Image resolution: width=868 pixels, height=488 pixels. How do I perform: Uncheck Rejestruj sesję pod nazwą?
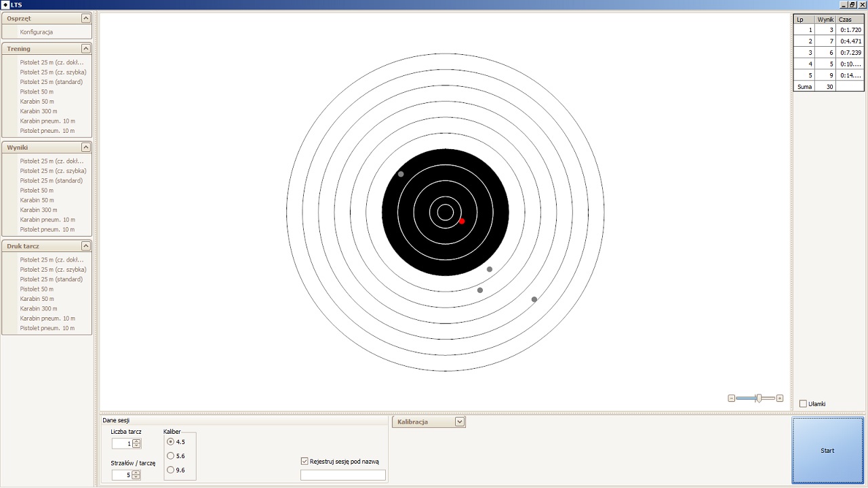click(x=304, y=462)
